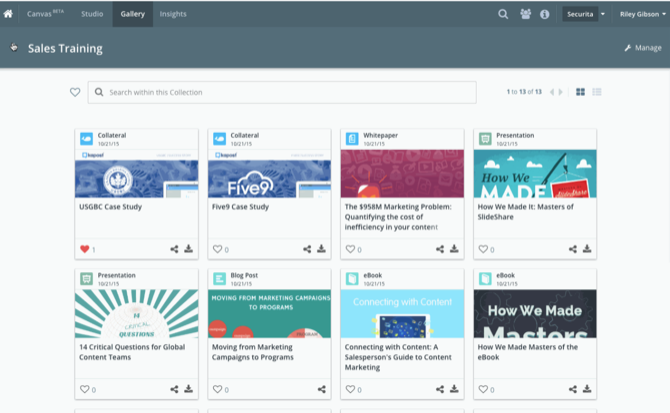Focus the Search within this Collection field
The image size is (670, 413).
(290, 92)
